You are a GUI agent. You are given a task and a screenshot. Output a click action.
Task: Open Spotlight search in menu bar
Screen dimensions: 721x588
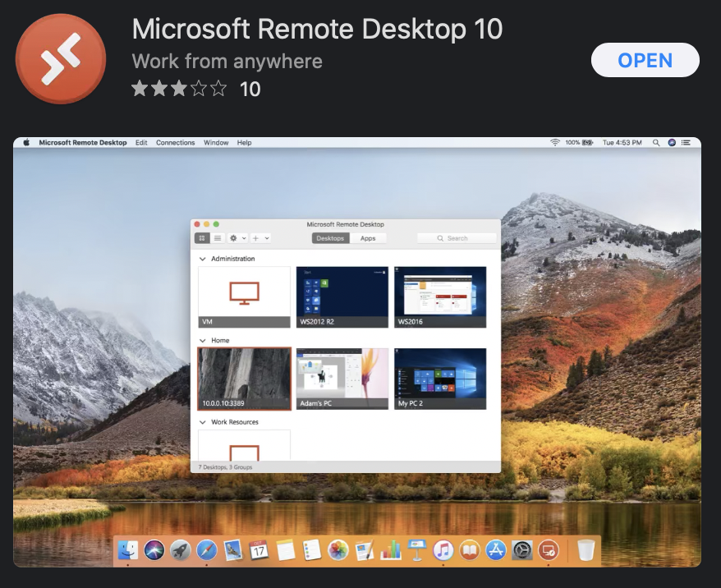point(656,143)
